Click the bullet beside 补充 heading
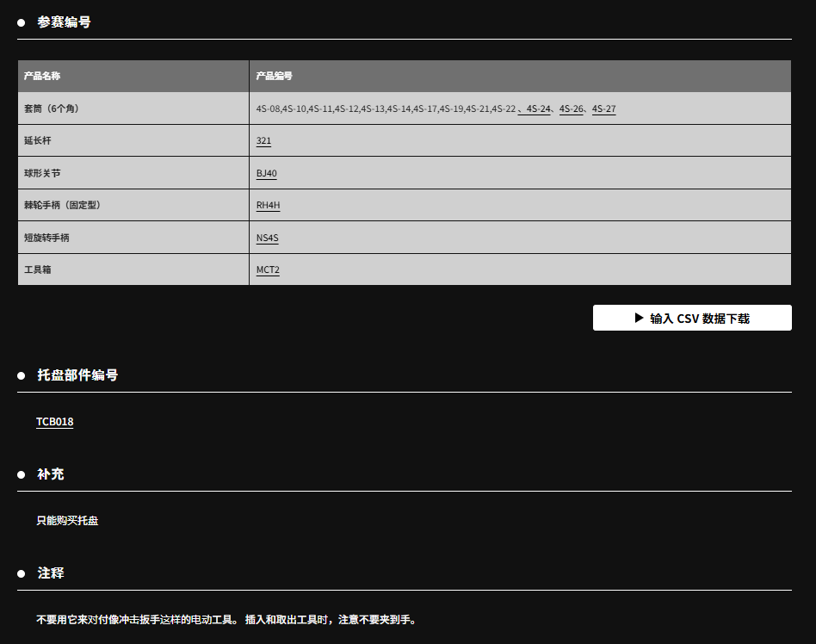Viewport: 816px width, 644px height. (22, 474)
